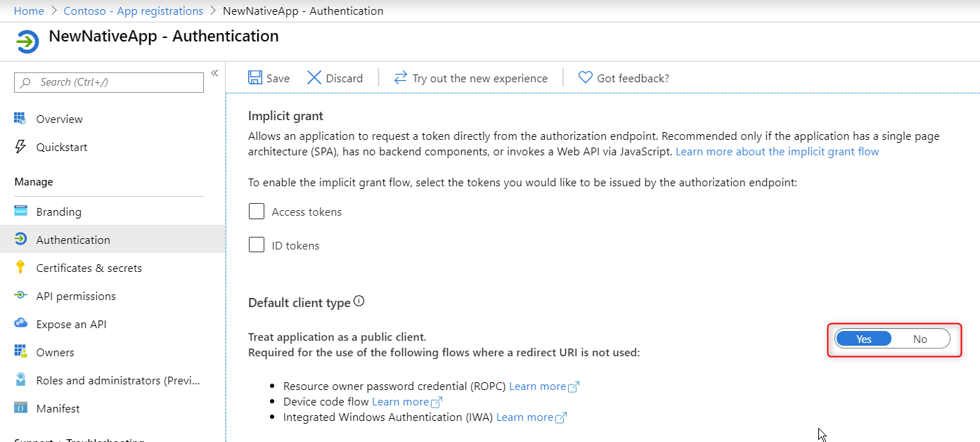The height and width of the screenshot is (442, 980).
Task: Click the Expose an API cloud icon
Action: point(21,324)
